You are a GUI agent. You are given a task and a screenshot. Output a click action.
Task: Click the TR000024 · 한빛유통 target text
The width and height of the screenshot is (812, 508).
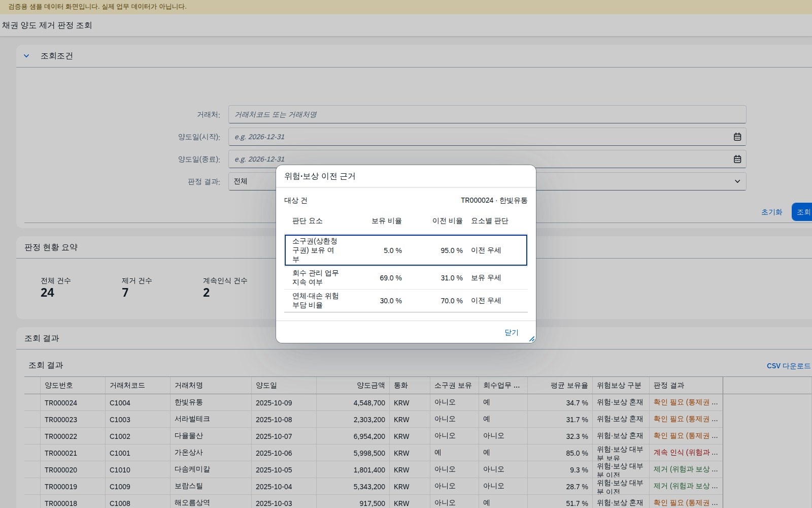pos(494,201)
